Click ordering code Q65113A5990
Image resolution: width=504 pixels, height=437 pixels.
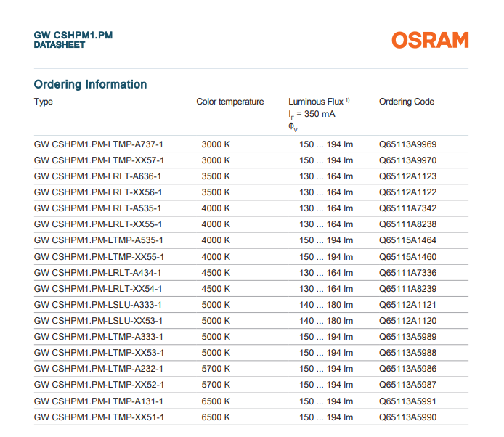pos(407,417)
